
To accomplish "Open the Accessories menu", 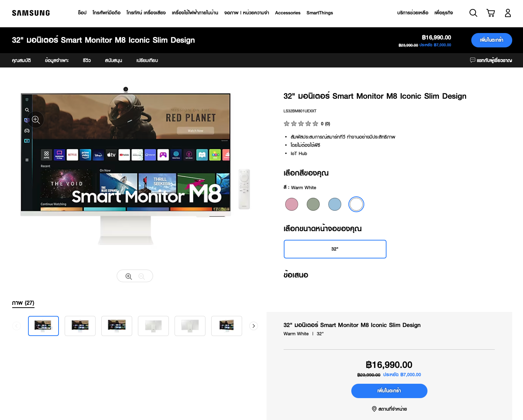I will pyautogui.click(x=287, y=13).
